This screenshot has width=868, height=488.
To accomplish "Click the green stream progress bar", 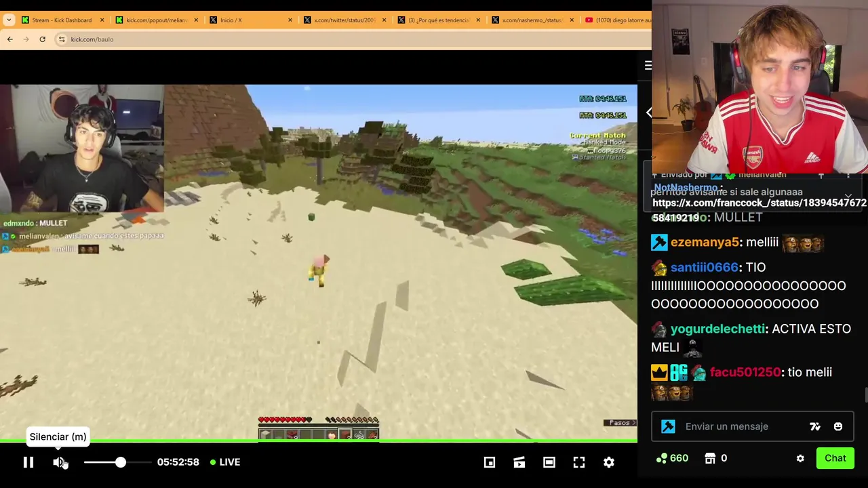I will click(x=319, y=441).
